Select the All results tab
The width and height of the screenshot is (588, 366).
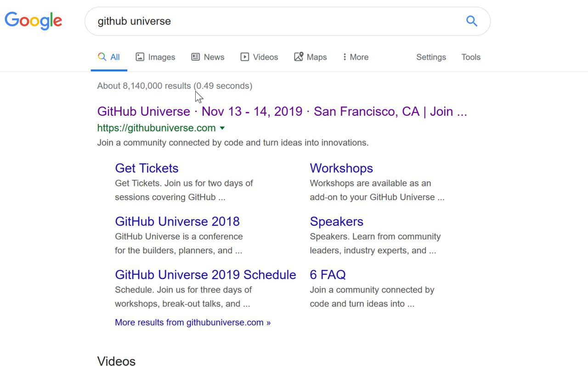[x=109, y=57]
